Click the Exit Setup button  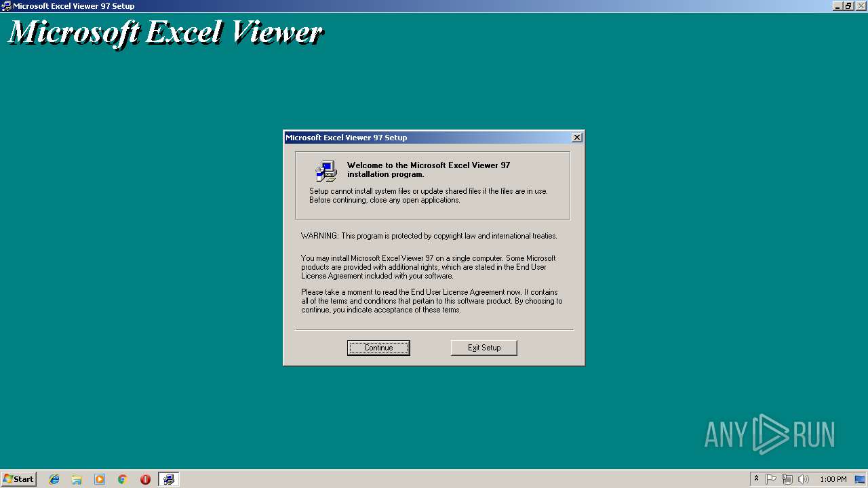click(x=484, y=348)
